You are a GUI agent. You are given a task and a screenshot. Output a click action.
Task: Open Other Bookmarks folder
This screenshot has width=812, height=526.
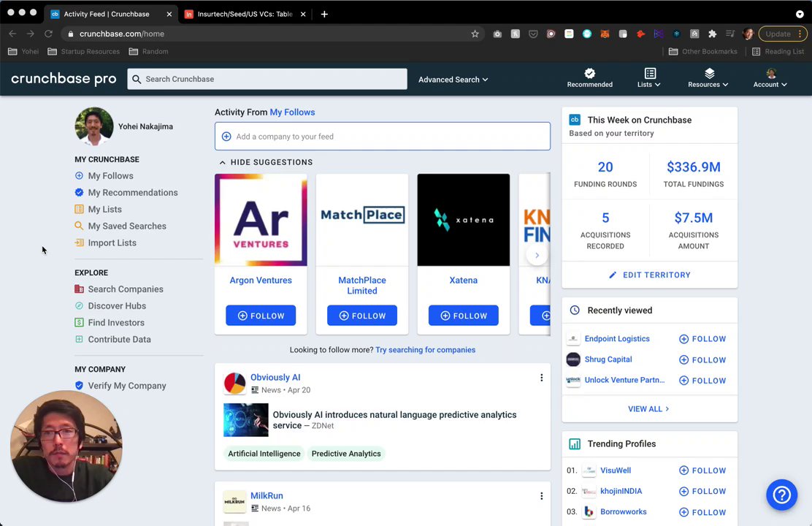[702, 51]
